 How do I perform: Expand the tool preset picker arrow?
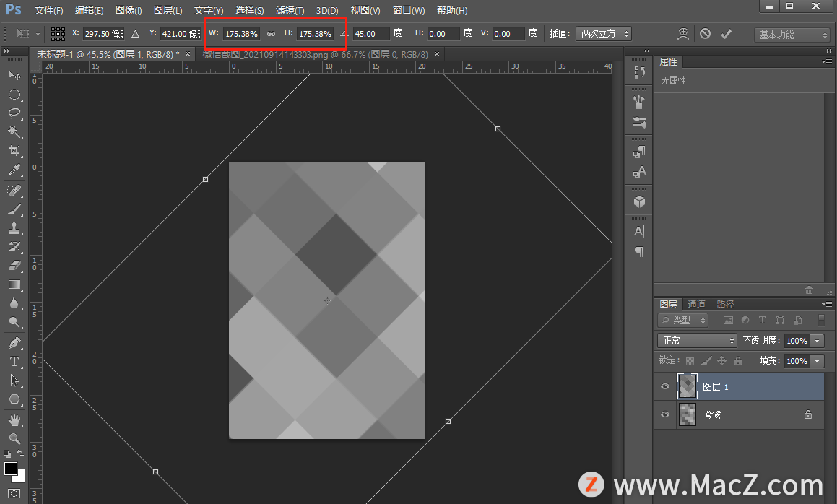pyautogui.click(x=38, y=34)
